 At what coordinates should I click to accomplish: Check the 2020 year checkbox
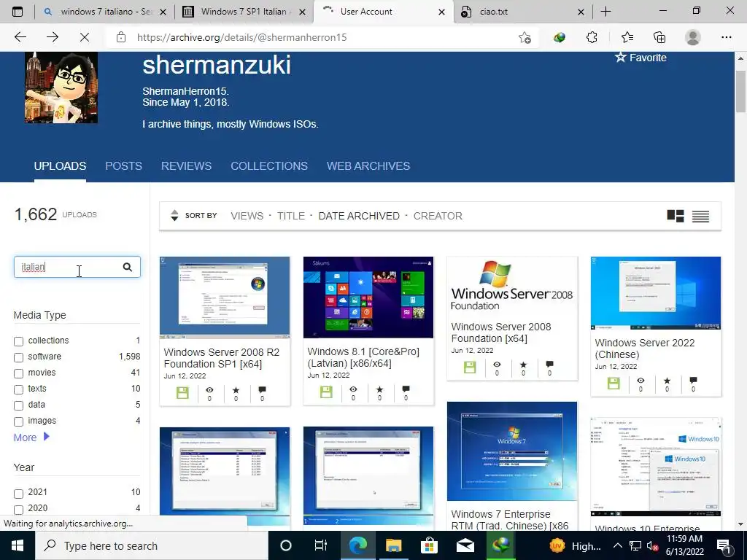[x=18, y=510]
